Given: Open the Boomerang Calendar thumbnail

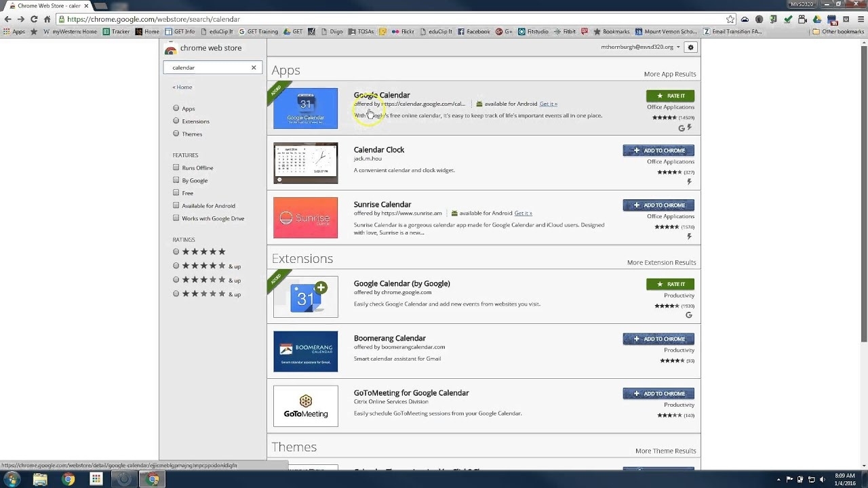Looking at the screenshot, I should 305,351.
